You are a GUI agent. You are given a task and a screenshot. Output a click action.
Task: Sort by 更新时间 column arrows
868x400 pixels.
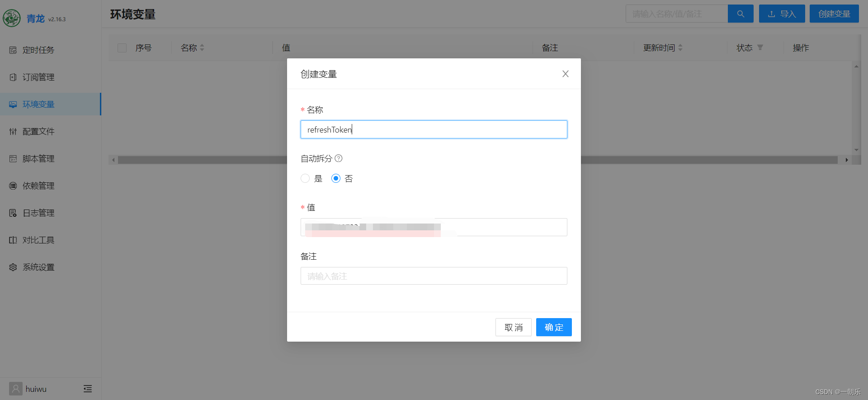[x=680, y=48]
